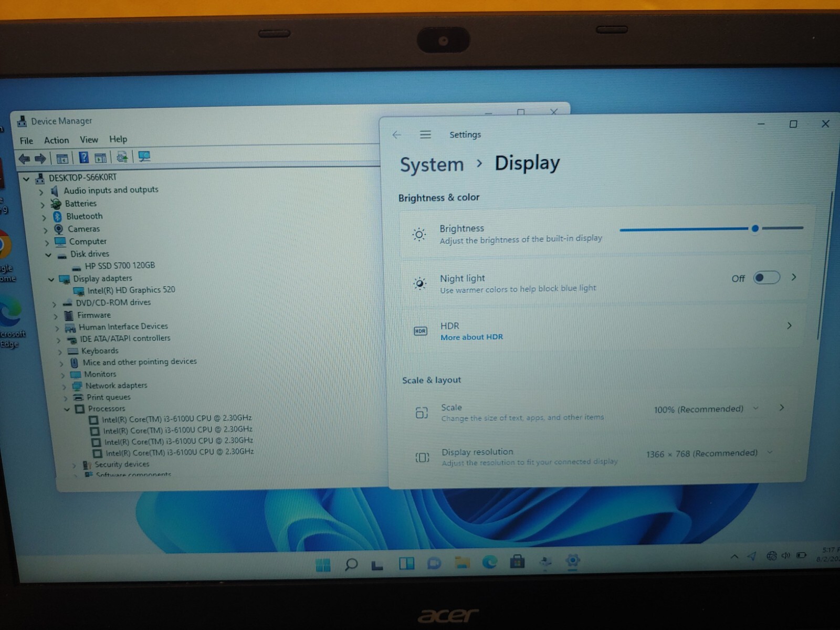840x630 pixels.
Task: Show hidden icons in system tray
Action: click(734, 556)
